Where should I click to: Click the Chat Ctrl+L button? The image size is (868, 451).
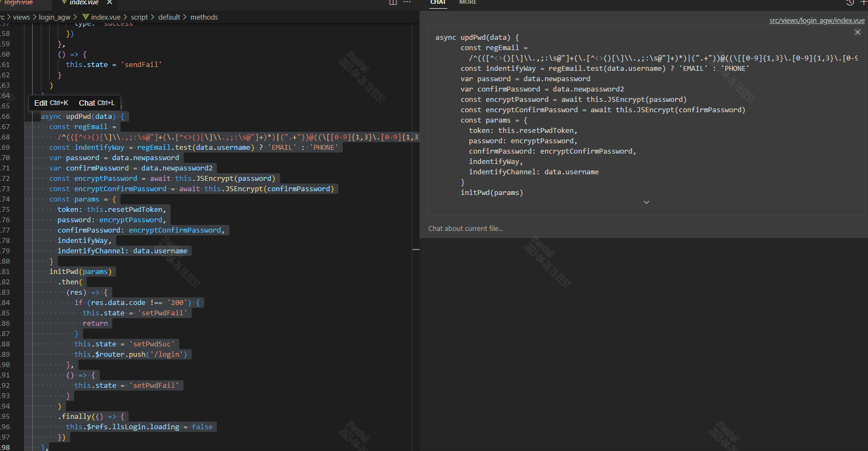pyautogui.click(x=96, y=103)
